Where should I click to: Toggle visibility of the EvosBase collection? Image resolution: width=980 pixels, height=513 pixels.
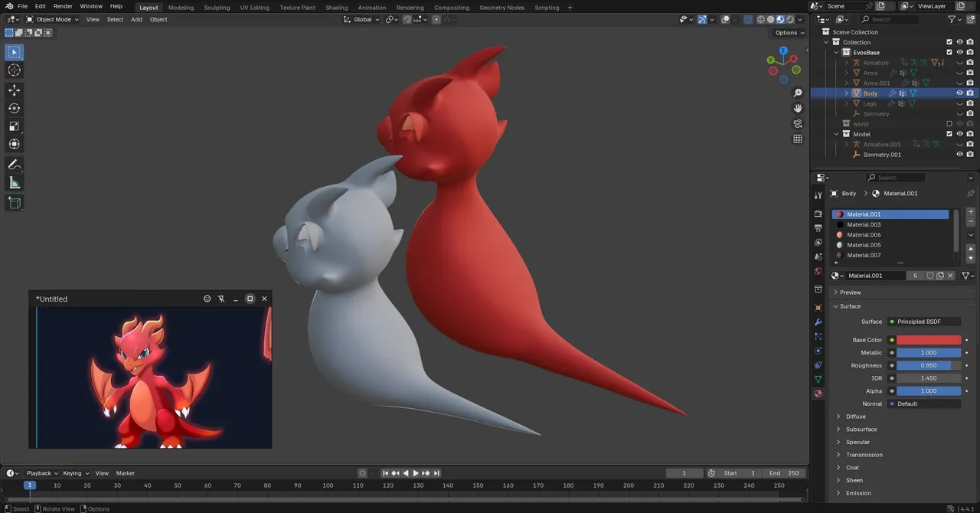click(x=959, y=52)
